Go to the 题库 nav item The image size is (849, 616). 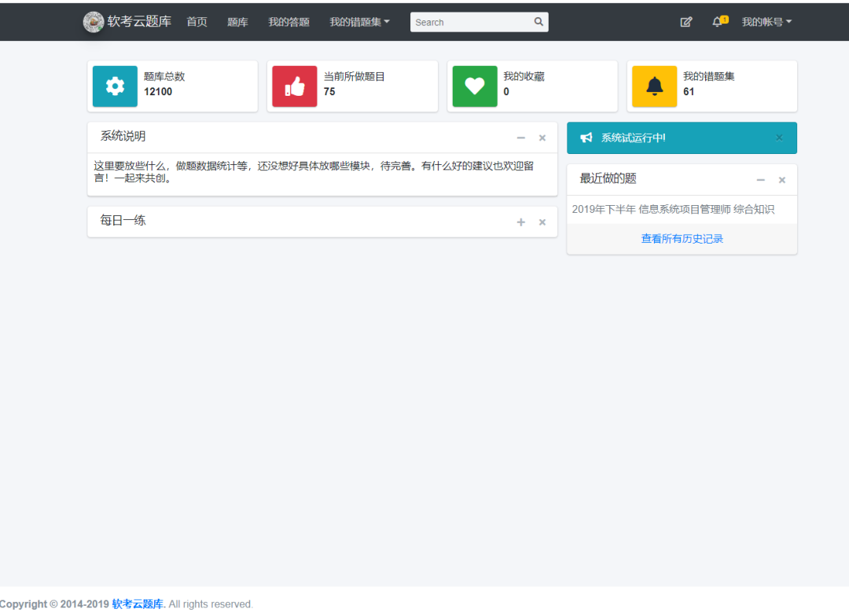(x=237, y=22)
